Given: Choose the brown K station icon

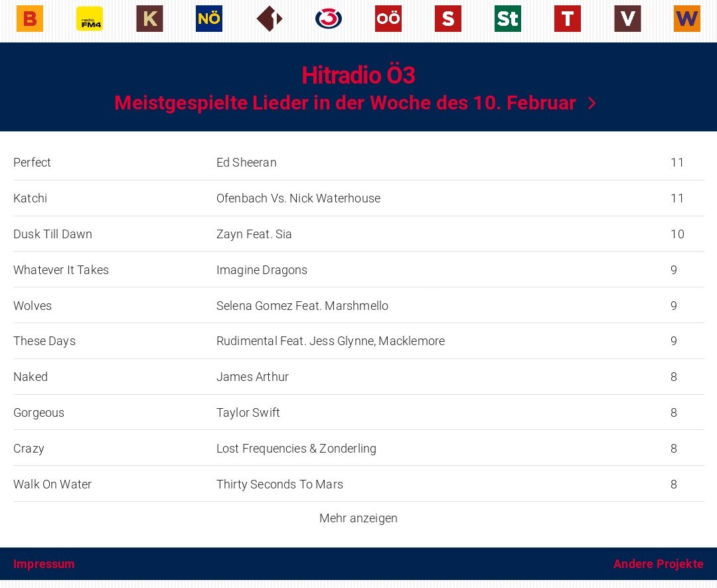Looking at the screenshot, I should pos(149,19).
